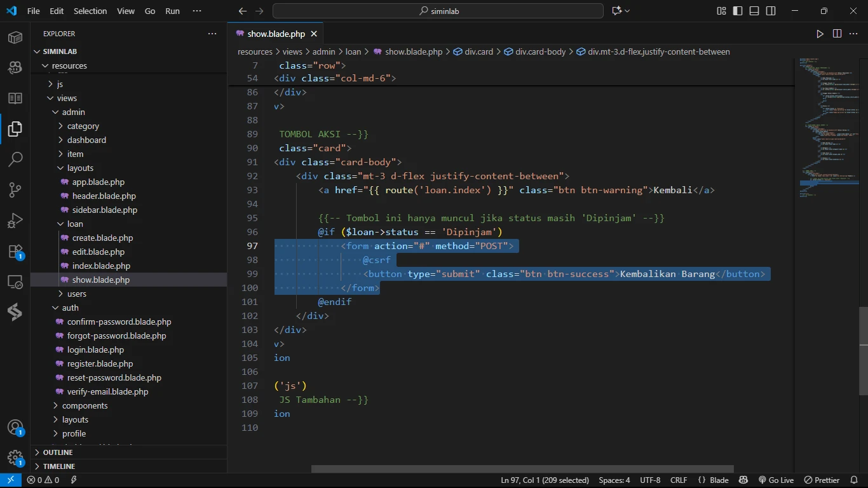This screenshot has width=868, height=488.
Task: Open the Source Control view
Action: (15, 189)
